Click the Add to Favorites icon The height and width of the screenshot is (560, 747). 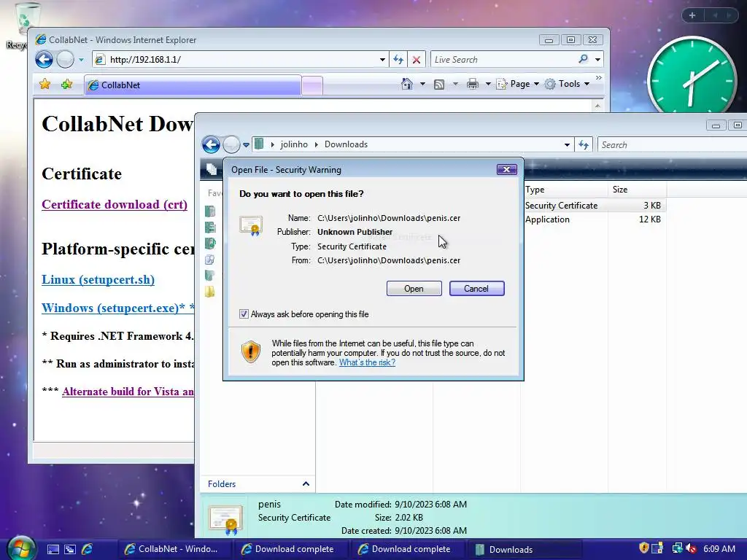point(66,85)
